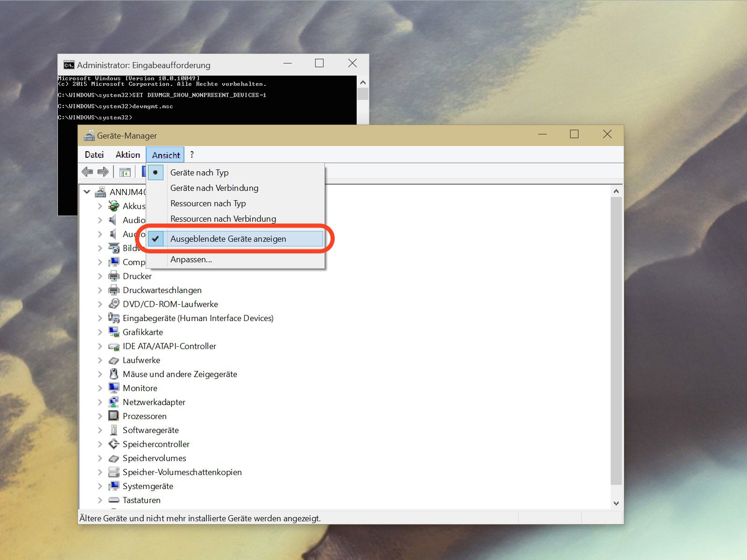Click the back arrow toolbar icon

point(87,172)
